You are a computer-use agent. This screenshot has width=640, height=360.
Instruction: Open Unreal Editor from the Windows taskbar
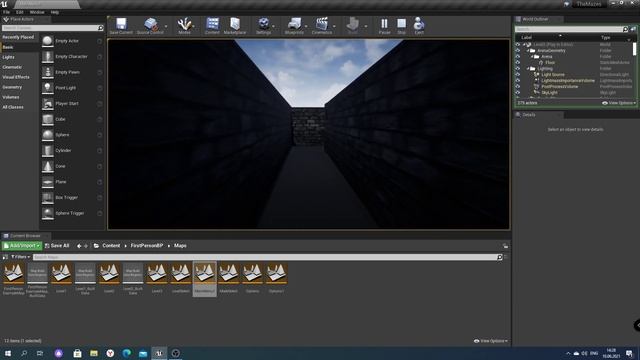pyautogui.click(x=159, y=353)
